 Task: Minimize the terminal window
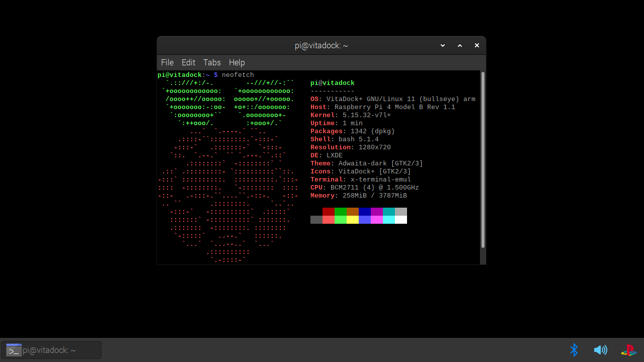443,45
